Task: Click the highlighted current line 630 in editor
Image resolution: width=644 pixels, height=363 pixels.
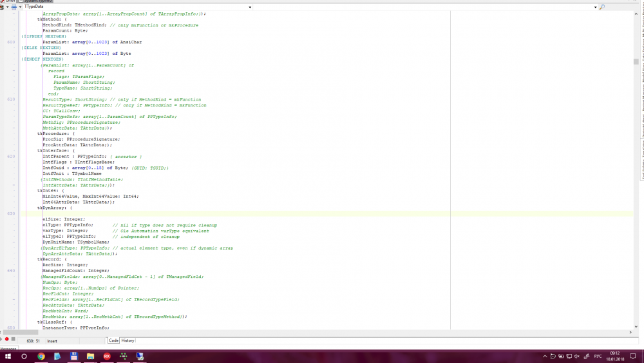Action: 327,213
